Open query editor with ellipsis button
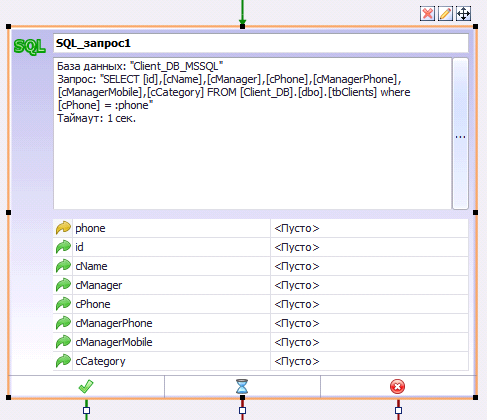The height and width of the screenshot is (420, 487). (460, 134)
